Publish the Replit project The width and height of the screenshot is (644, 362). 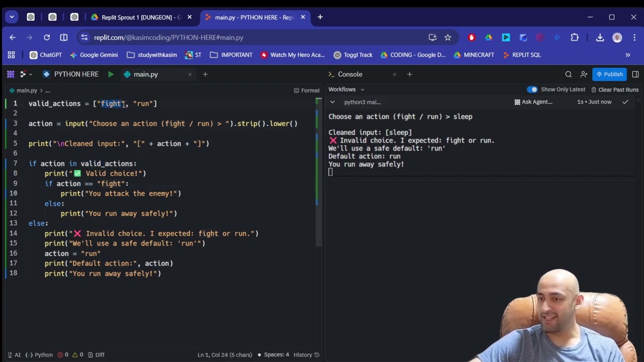(610, 74)
